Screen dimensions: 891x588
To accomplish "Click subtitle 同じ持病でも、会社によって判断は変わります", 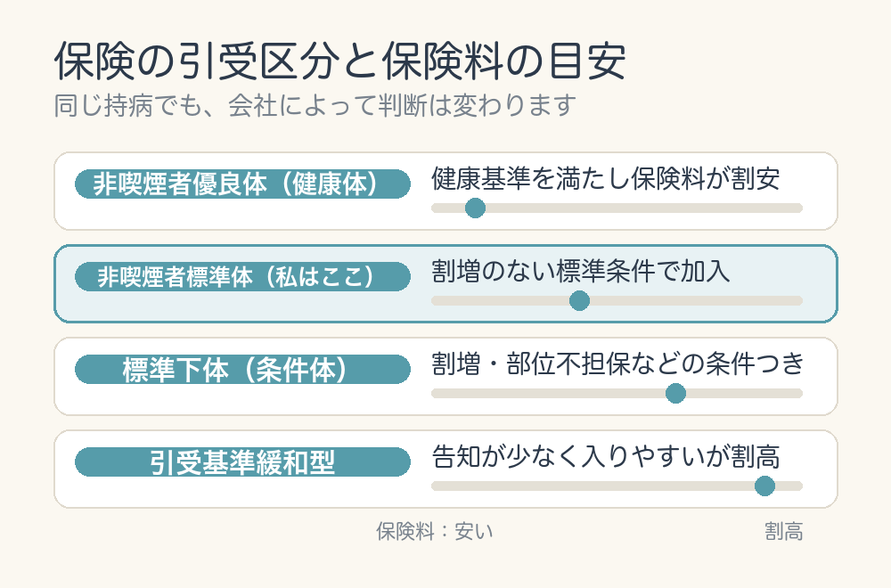I will click(315, 105).
